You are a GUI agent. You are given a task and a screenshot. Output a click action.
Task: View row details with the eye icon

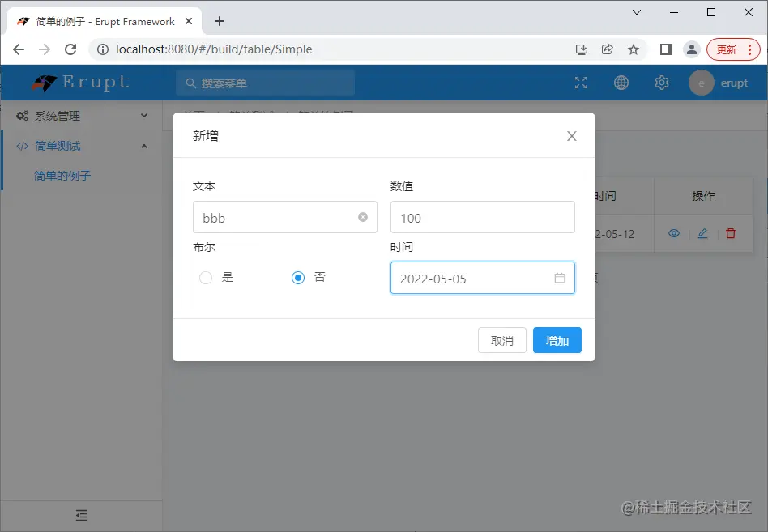[x=674, y=233]
